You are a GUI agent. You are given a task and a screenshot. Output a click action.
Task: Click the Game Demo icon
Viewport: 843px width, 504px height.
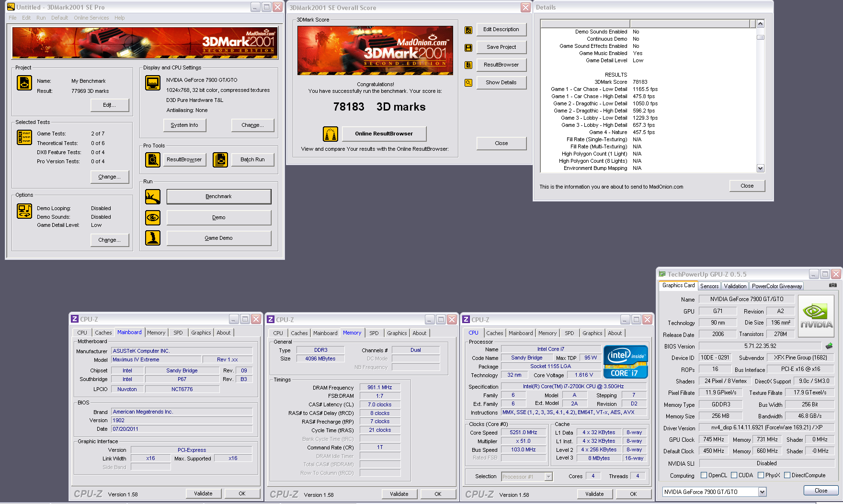(x=153, y=238)
